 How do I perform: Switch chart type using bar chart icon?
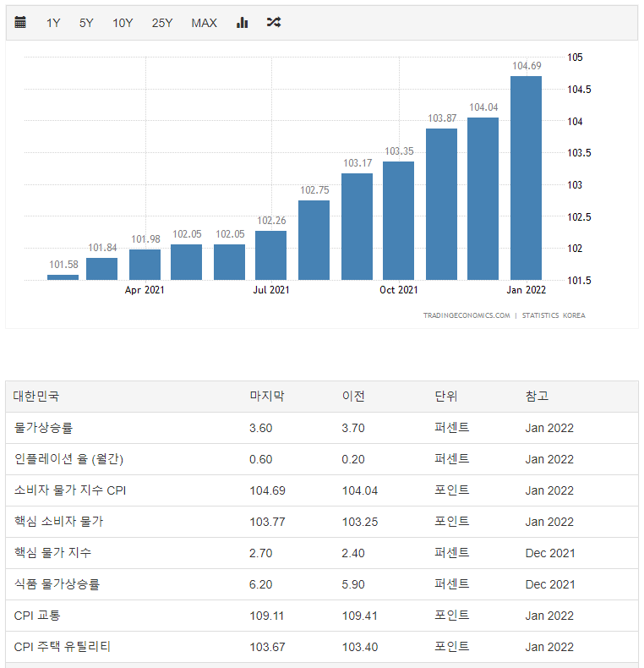coord(242,22)
